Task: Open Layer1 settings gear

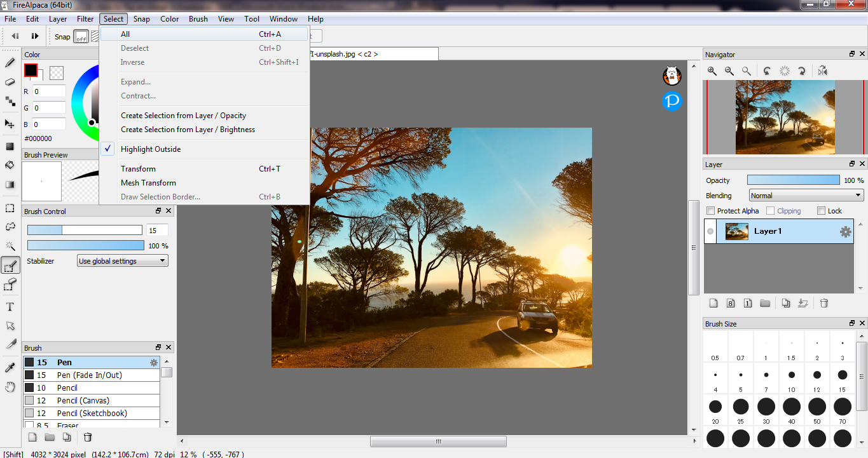Action: coord(845,232)
